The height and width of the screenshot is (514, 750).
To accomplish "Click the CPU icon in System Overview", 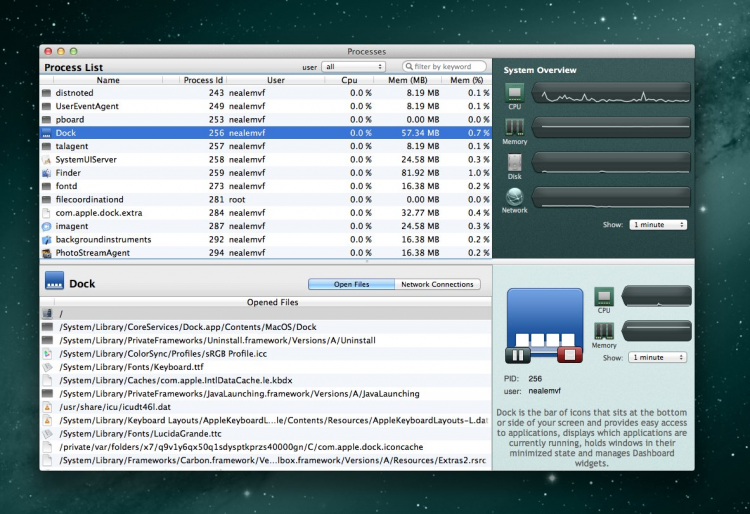I will point(514,93).
